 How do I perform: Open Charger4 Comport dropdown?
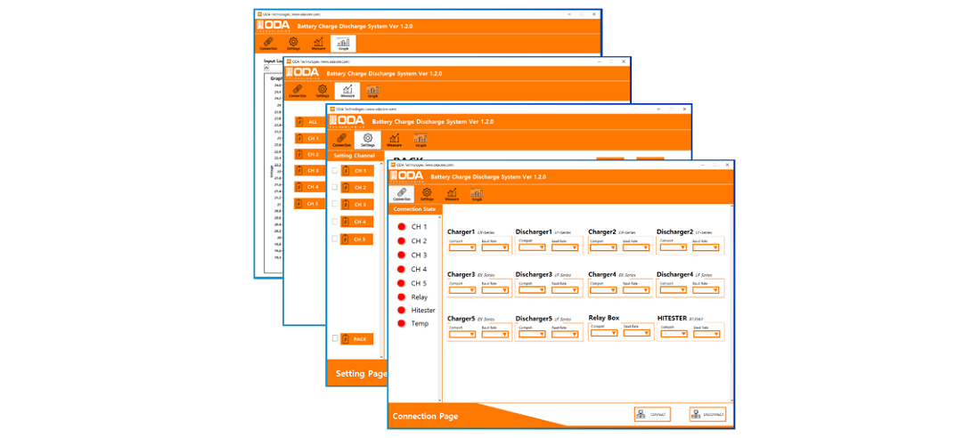(604, 290)
